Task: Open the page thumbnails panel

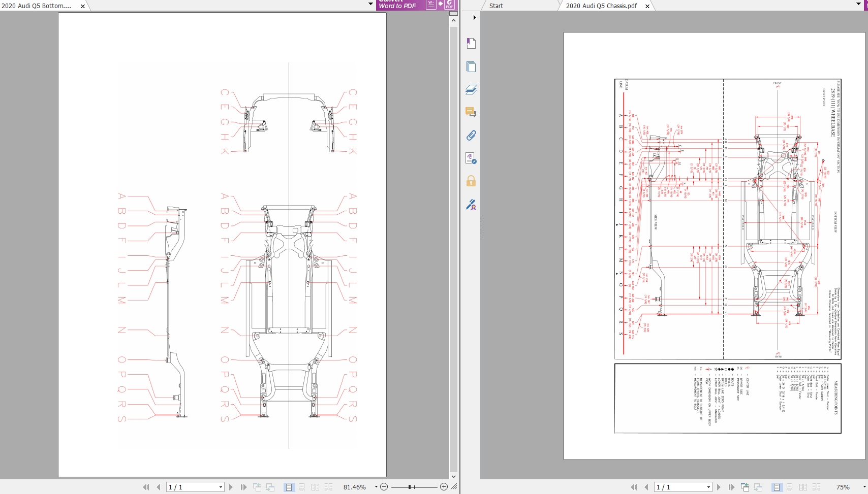Action: pos(471,67)
